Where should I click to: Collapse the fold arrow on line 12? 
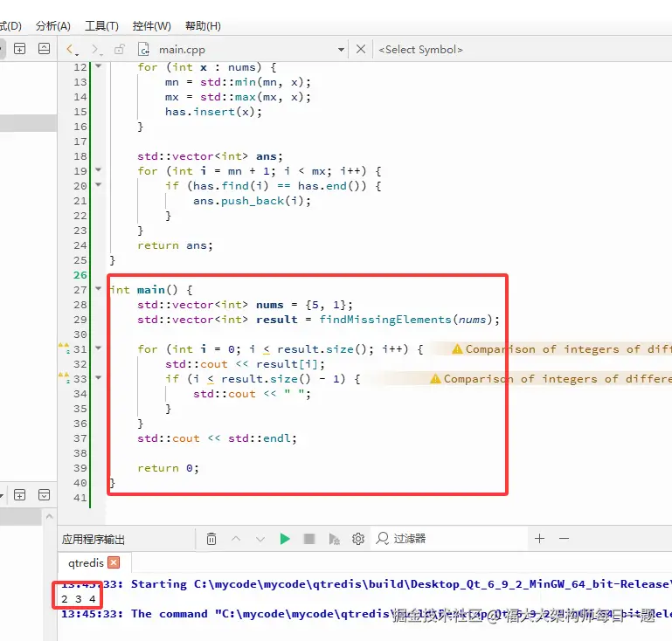[99, 66]
